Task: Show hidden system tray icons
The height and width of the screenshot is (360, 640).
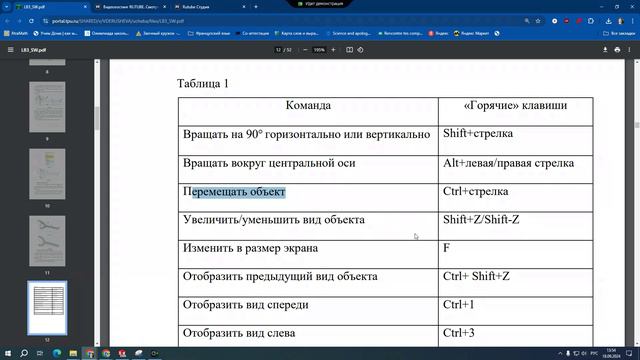Action: (x=560, y=353)
